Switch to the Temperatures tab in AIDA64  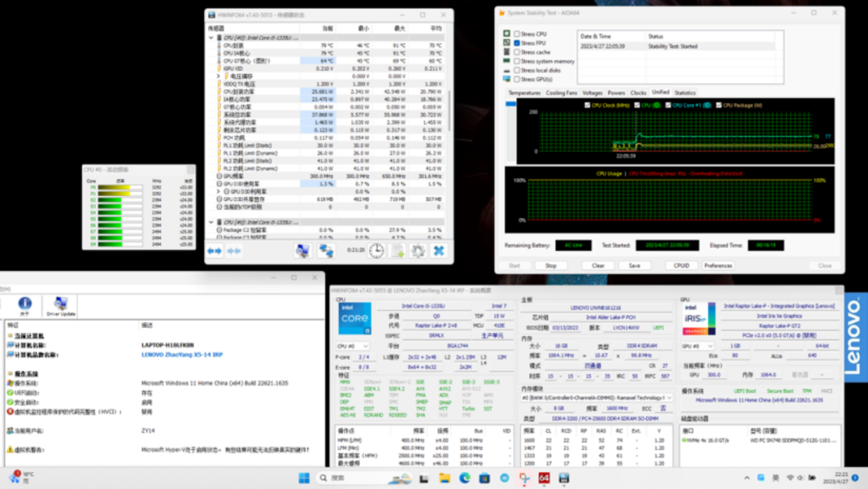point(524,93)
